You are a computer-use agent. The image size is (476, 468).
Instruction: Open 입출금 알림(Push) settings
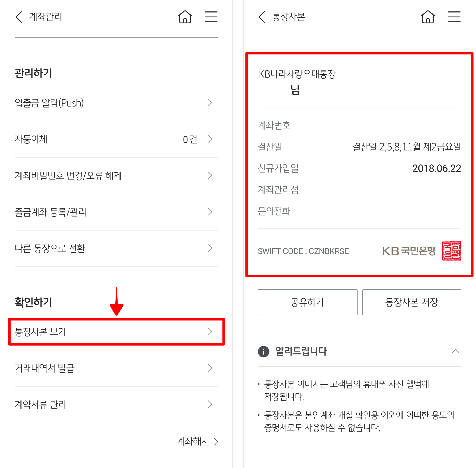[x=116, y=103]
